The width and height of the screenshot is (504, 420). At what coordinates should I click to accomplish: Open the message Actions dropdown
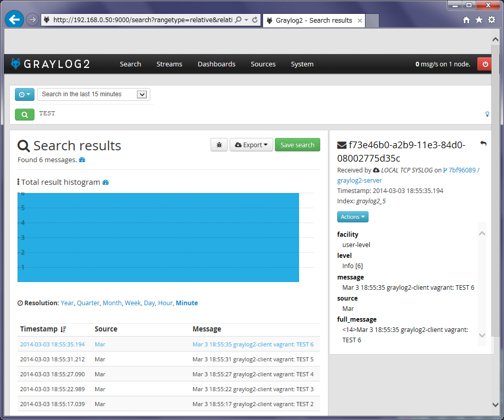353,217
